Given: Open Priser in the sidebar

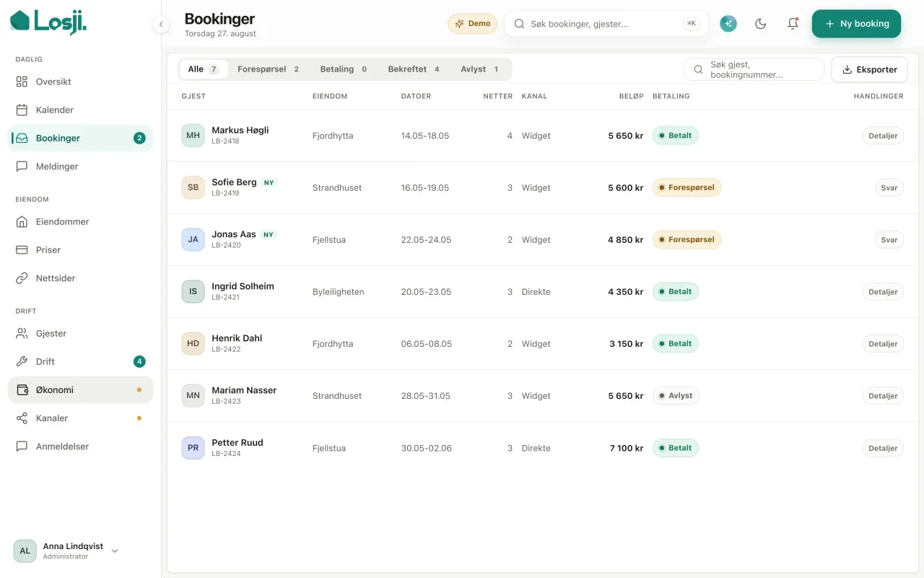Looking at the screenshot, I should [x=80, y=250].
